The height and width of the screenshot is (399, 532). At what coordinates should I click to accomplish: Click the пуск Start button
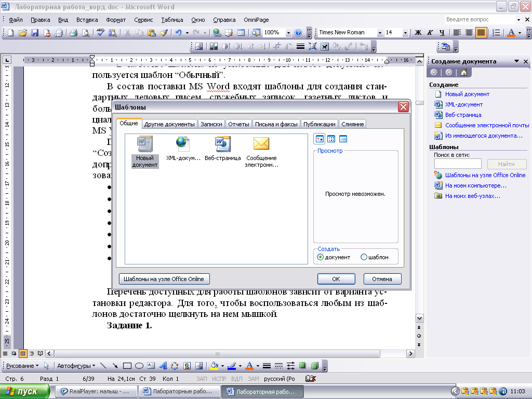coord(24,391)
